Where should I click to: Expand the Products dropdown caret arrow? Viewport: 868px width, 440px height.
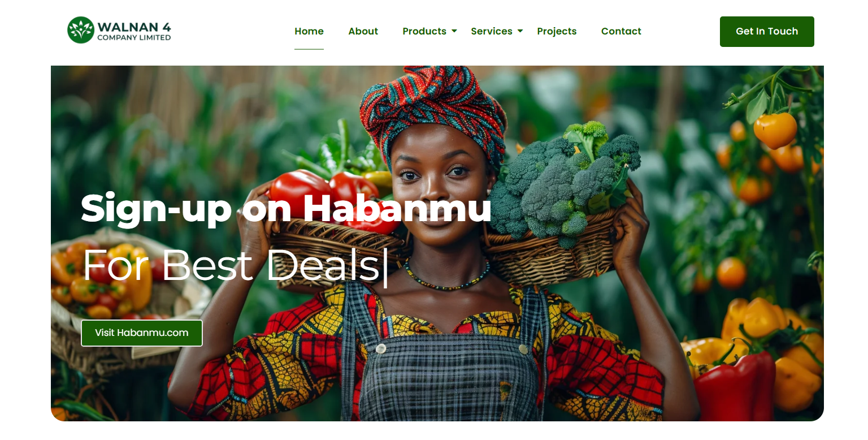[x=454, y=31]
